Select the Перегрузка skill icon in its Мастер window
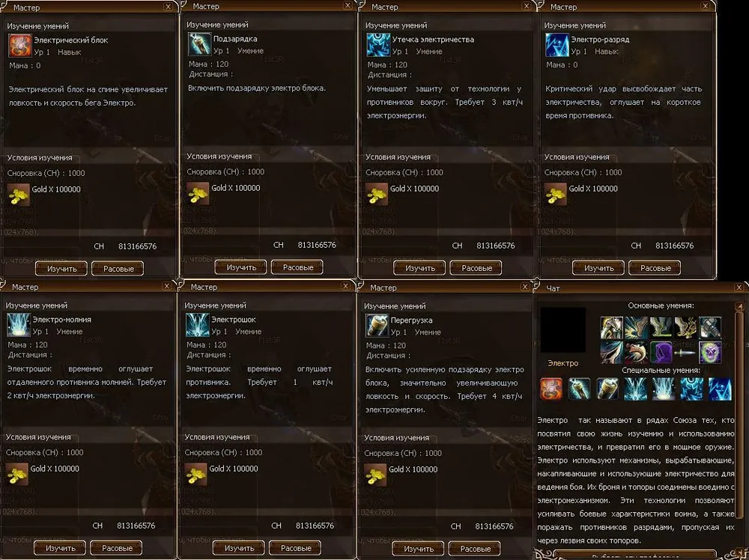Viewport: 749px width, 560px height. 377,325
